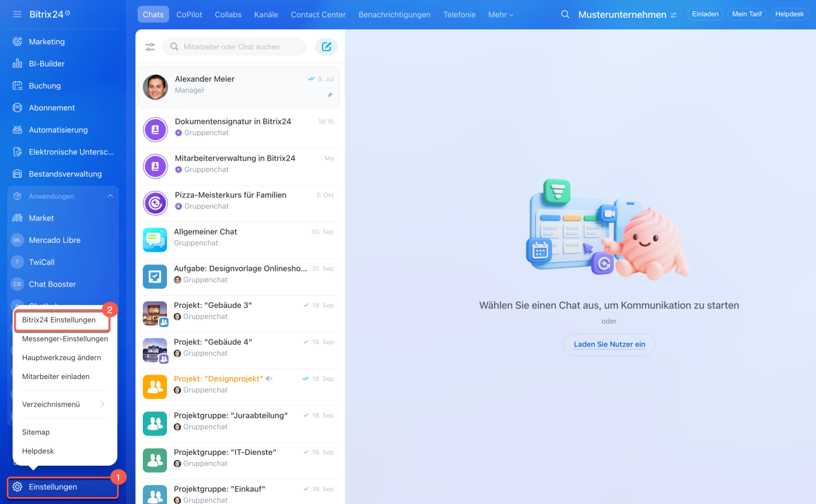Image resolution: width=816 pixels, height=504 pixels.
Task: Open the Projekt: "Designprojekt" chat
Action: (239, 387)
